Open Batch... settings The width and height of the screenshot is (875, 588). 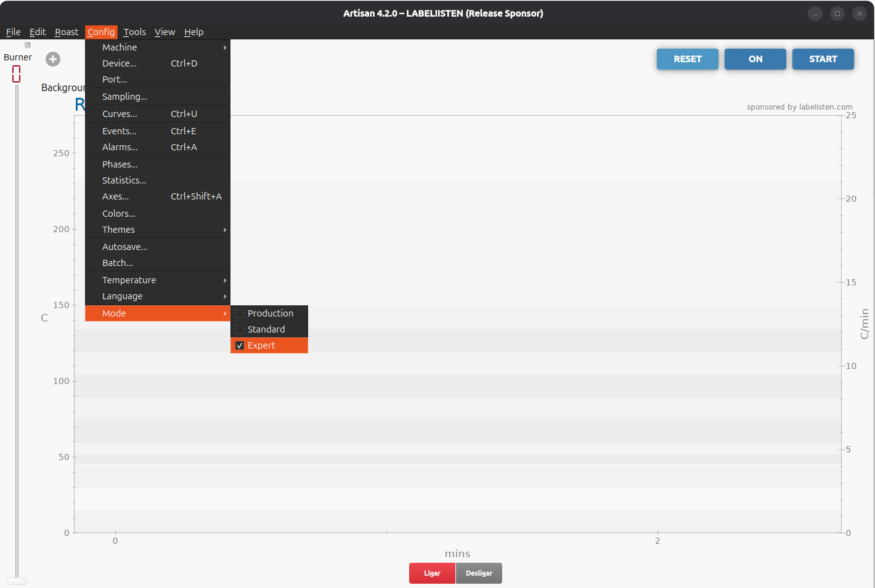click(x=158, y=263)
